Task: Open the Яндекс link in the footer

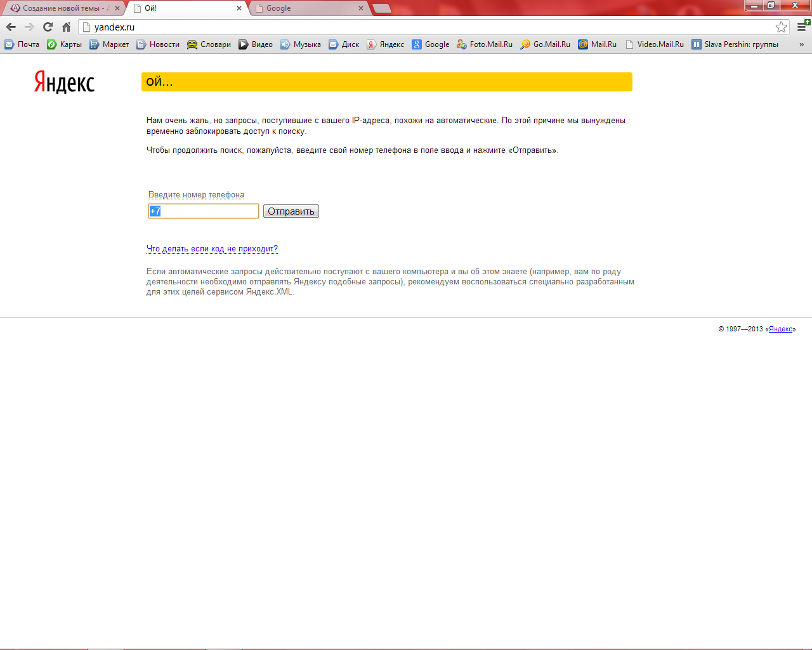Action: coord(780,329)
